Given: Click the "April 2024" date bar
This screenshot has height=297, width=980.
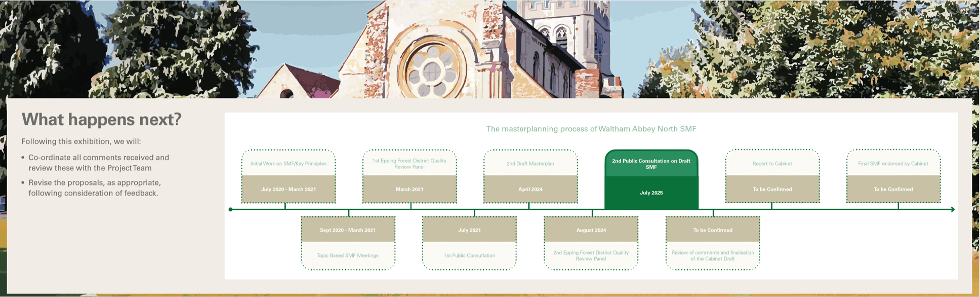Looking at the screenshot, I should coord(530,189).
